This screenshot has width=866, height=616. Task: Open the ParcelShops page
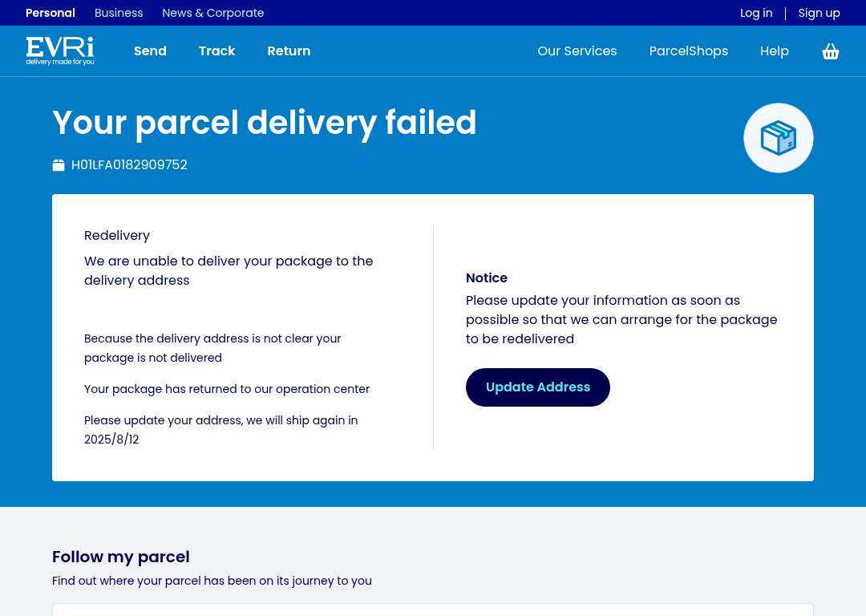pos(688,51)
